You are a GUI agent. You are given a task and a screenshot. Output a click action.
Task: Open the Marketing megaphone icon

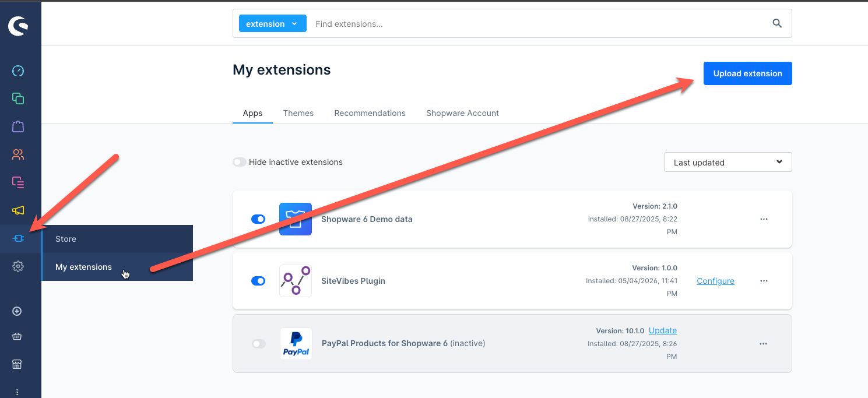pyautogui.click(x=18, y=210)
